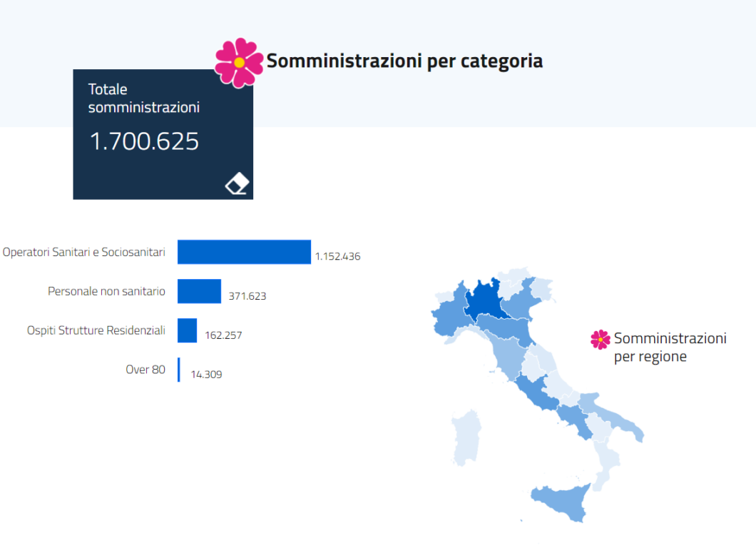This screenshot has width=756, height=548.
Task: Select the Puglia region on the map
Action: click(611, 414)
